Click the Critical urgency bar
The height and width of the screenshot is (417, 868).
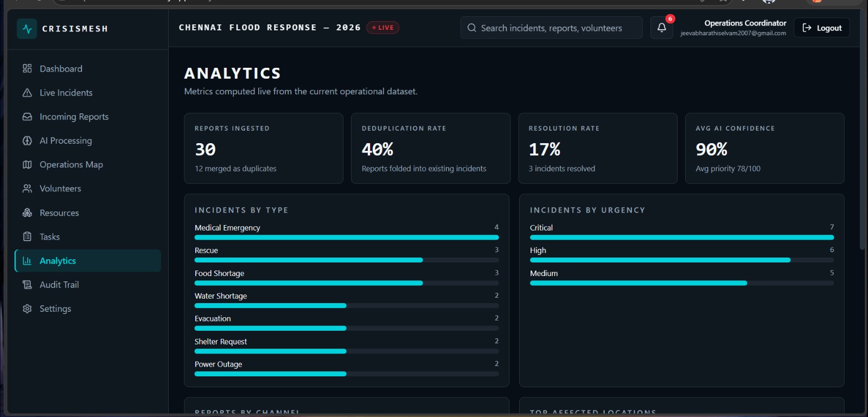[682, 238]
